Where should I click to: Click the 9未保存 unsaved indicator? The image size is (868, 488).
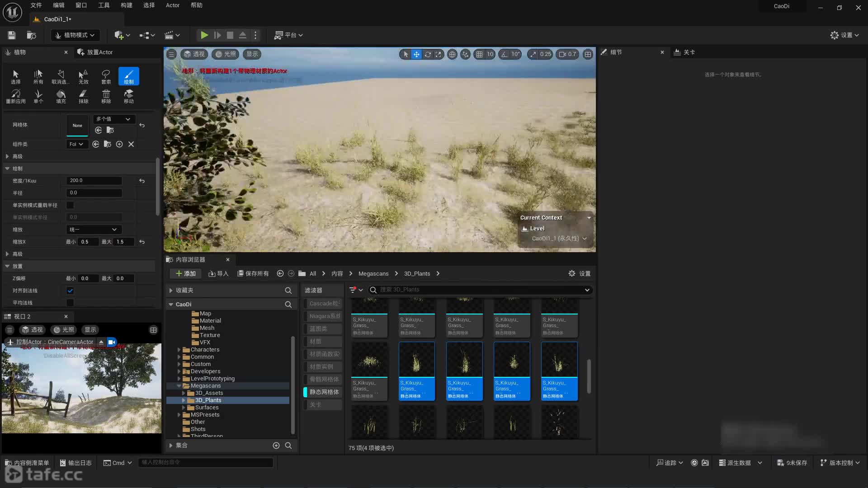tap(792, 463)
